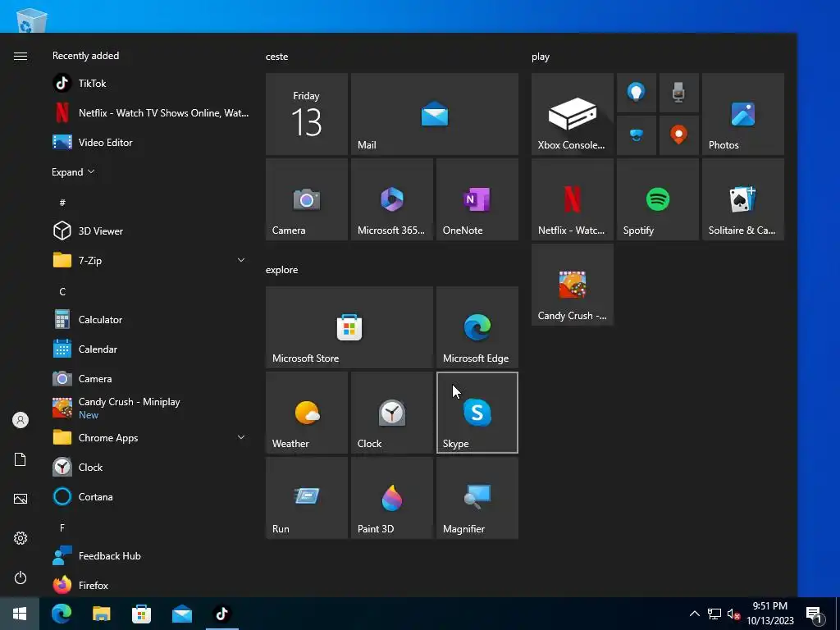Open Settings gear in Start sidebar
This screenshot has width=840, height=630.
pos(21,538)
